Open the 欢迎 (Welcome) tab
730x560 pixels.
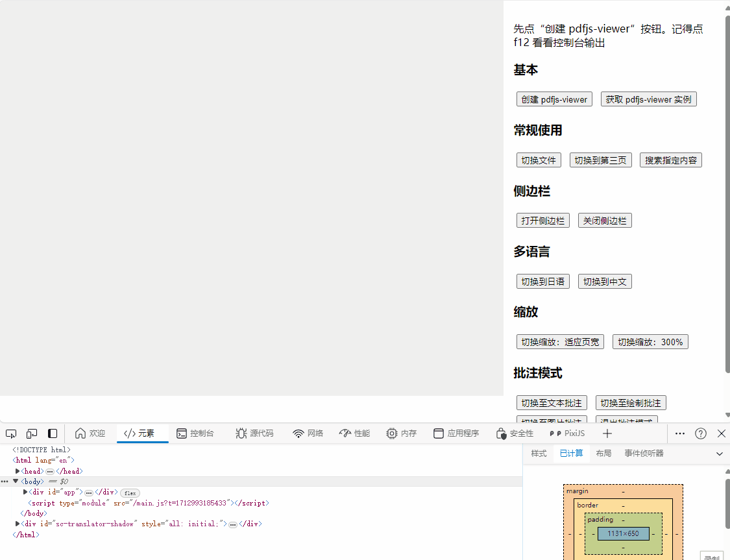(x=90, y=433)
